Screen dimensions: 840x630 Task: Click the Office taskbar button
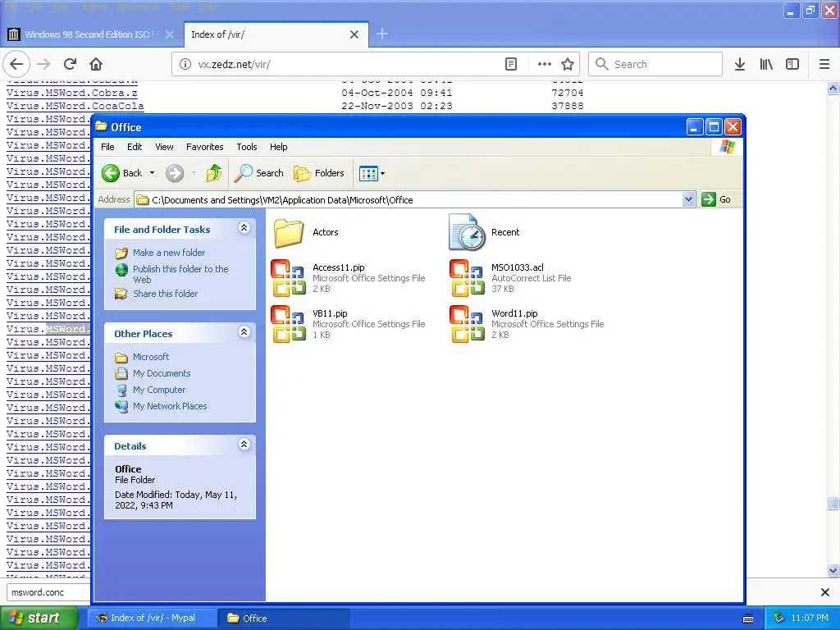[284, 619]
